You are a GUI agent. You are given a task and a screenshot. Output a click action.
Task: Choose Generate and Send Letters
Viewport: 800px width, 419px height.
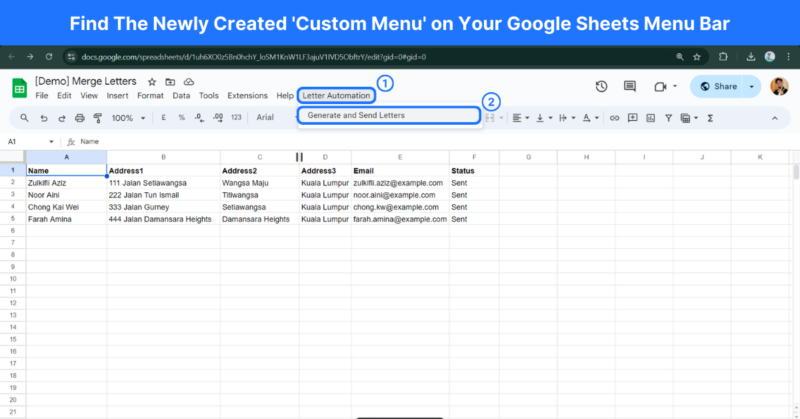tap(389, 115)
